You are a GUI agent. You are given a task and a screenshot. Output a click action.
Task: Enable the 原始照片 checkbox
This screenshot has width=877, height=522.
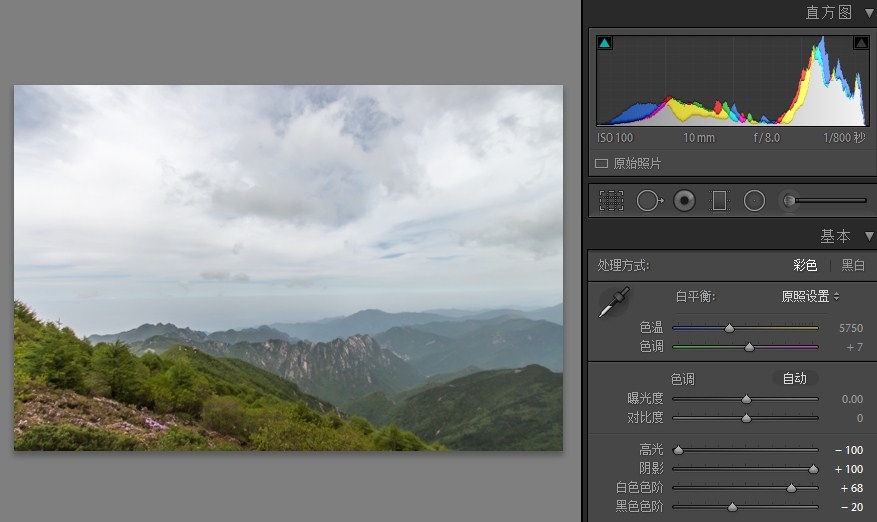(x=602, y=163)
